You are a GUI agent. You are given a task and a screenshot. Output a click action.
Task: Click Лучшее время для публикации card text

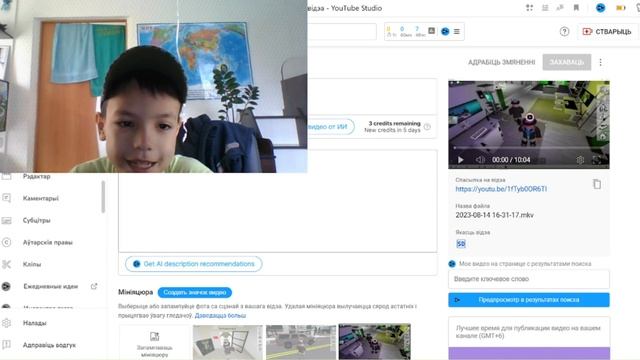coord(528,332)
